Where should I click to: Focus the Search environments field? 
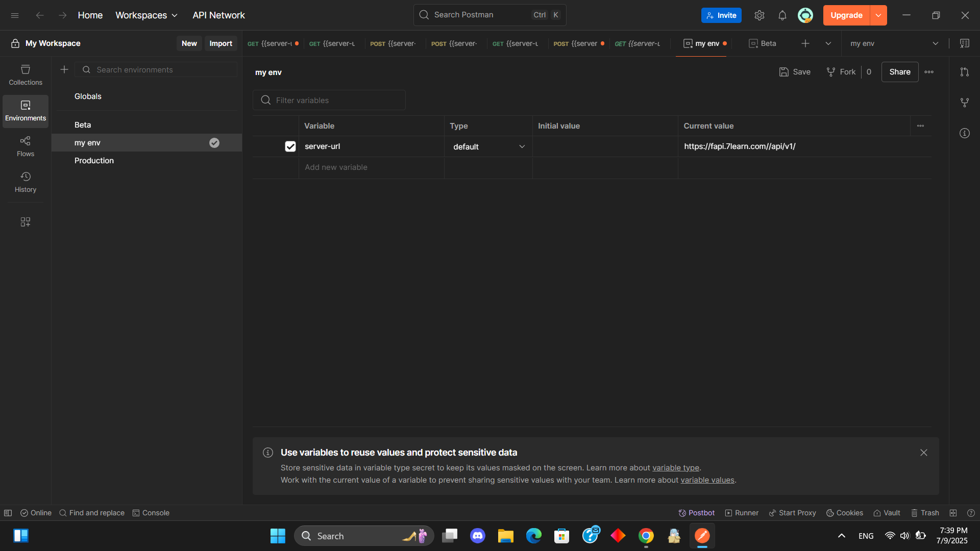pyautogui.click(x=156, y=69)
